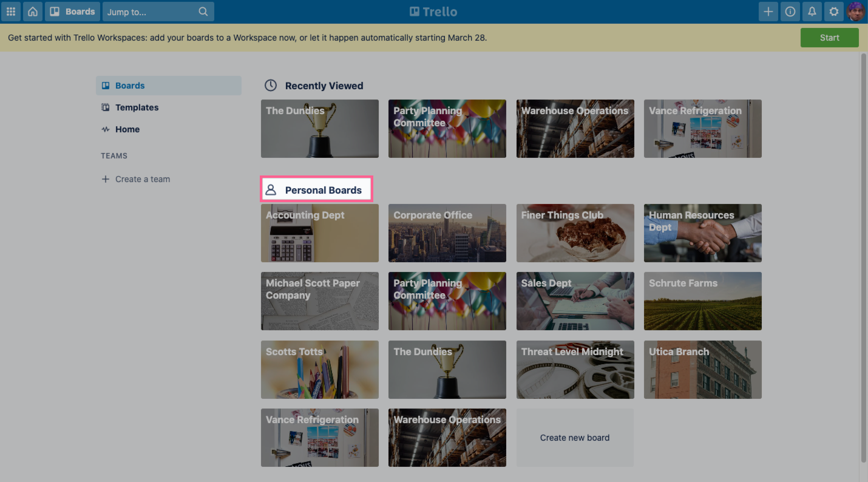This screenshot has height=482, width=868.
Task: Open The Dundies from Recently Viewed
Action: pyautogui.click(x=319, y=129)
